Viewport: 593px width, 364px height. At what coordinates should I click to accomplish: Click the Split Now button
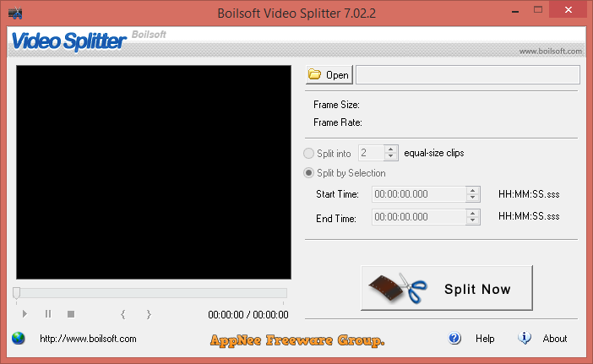447,288
